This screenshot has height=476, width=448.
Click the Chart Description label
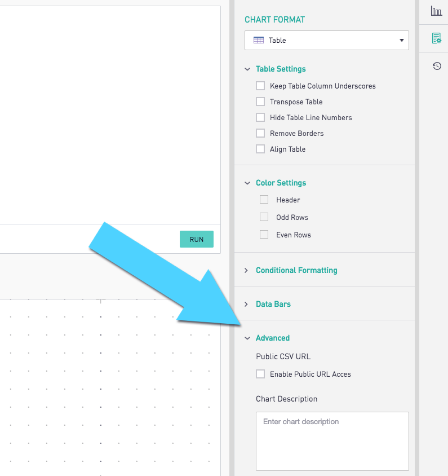pyautogui.click(x=287, y=399)
